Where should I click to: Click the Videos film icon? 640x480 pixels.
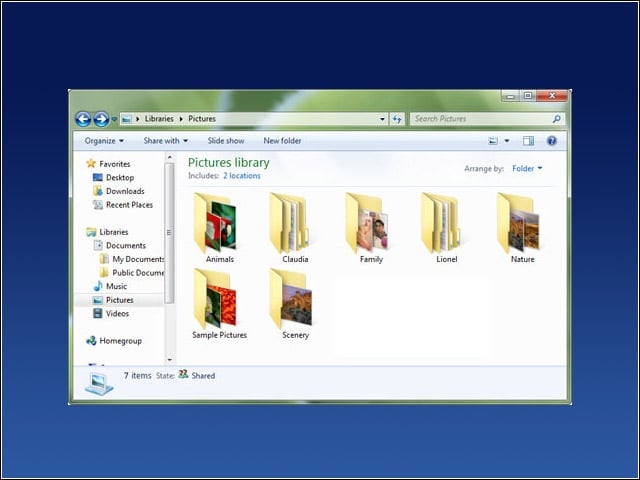pos(98,313)
